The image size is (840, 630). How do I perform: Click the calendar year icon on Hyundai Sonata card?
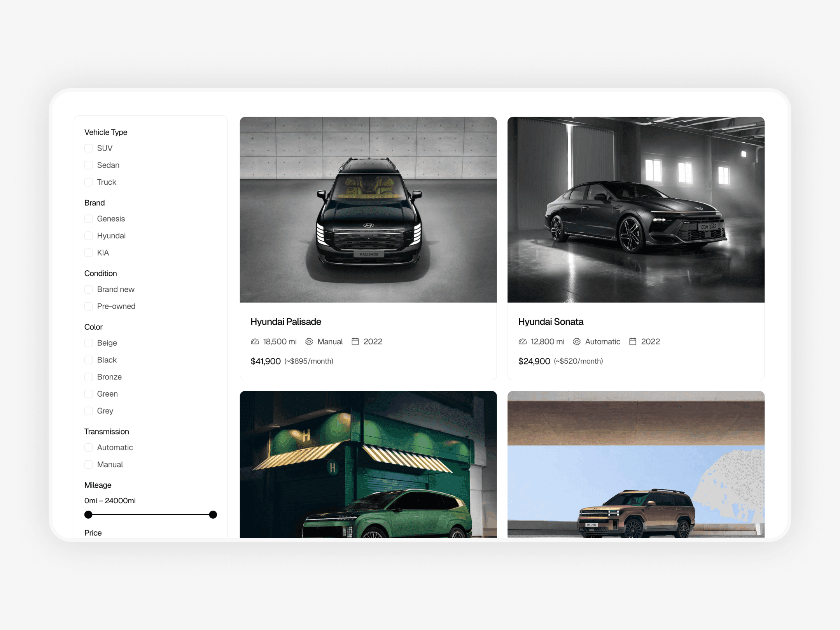[633, 341]
